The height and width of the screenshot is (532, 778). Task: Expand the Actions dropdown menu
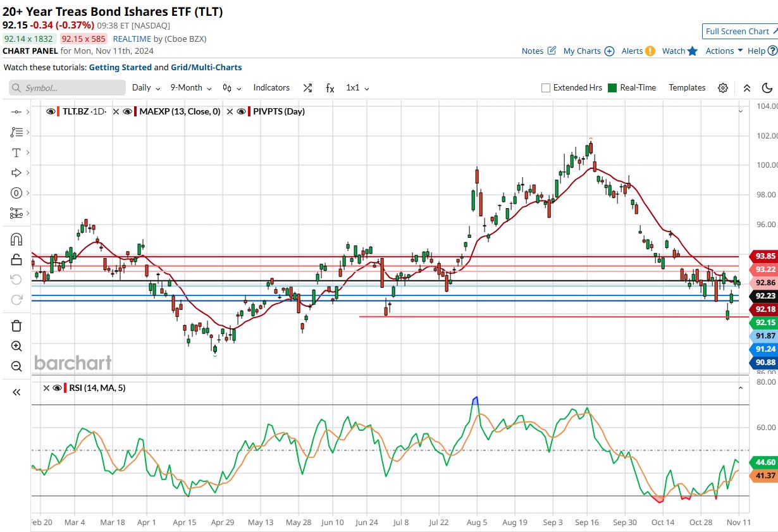pos(724,51)
